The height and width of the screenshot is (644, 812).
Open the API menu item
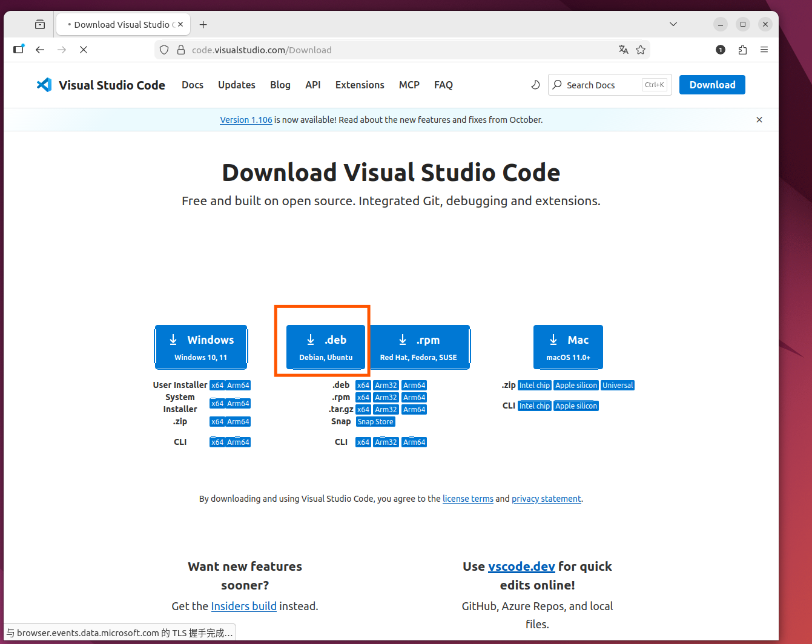313,85
